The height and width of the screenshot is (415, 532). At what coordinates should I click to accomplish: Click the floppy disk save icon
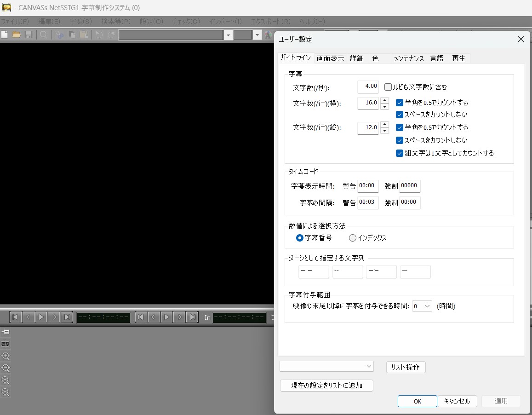pos(29,35)
